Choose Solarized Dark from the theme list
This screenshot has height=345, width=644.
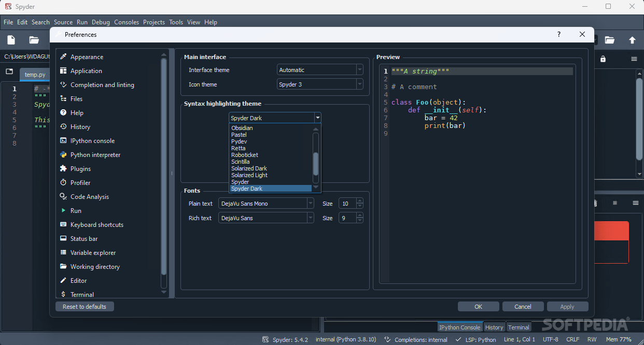point(249,168)
